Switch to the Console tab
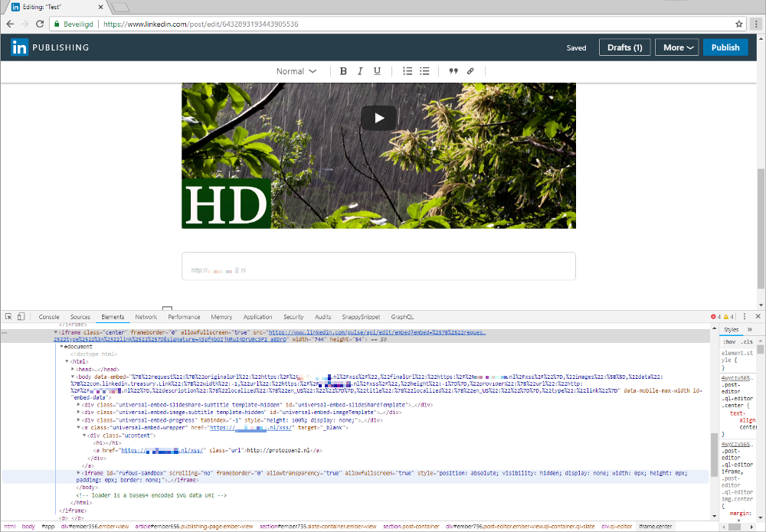Screen dimensions: 766x532 49,317
